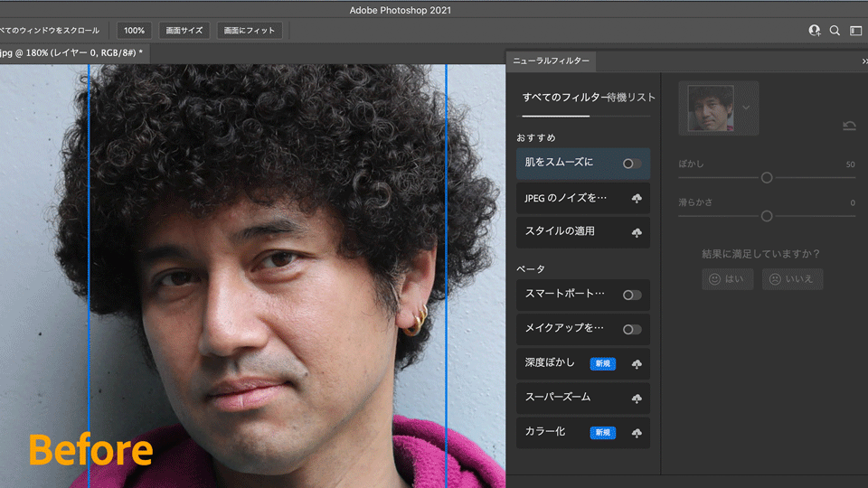Download the カラー化 filter
The height and width of the screenshot is (488, 868).
point(637,433)
